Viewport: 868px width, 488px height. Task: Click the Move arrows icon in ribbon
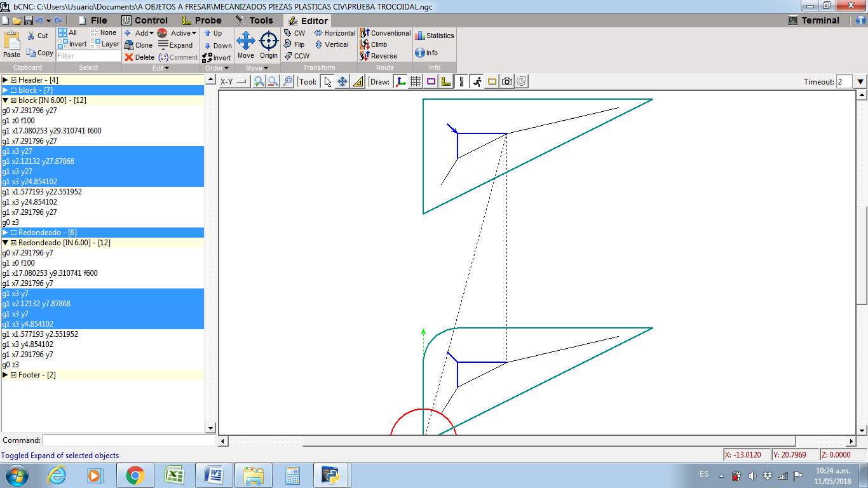[x=246, y=41]
